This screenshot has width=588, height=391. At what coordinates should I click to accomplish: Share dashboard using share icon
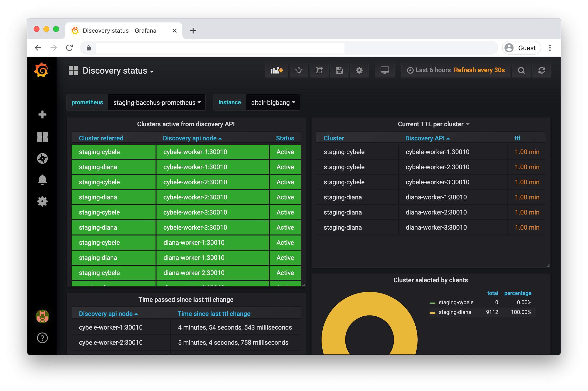click(319, 70)
